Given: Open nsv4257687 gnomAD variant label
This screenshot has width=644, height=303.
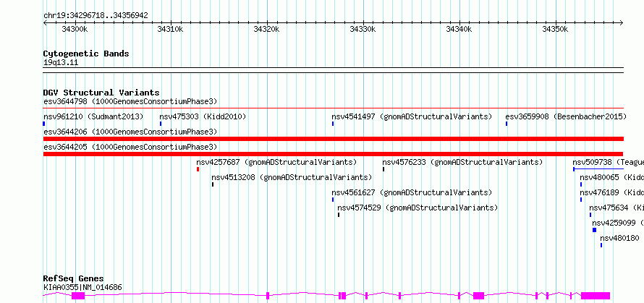Looking at the screenshot, I should tap(277, 162).
